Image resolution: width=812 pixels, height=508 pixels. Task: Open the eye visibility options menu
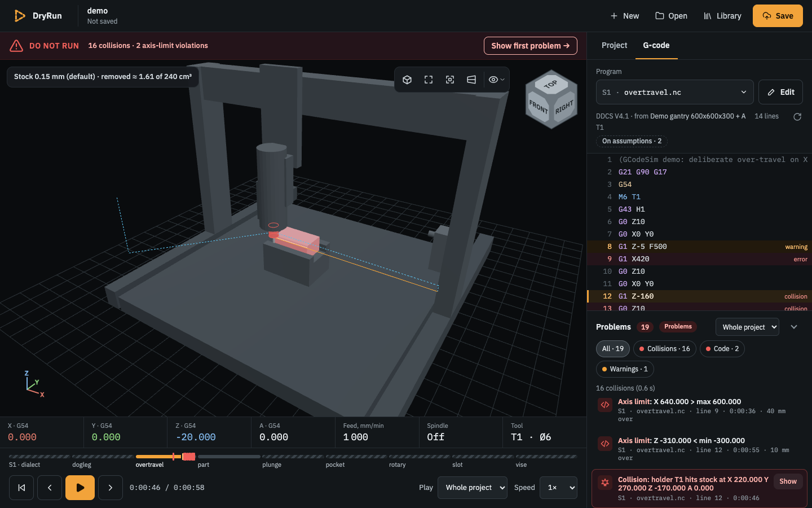496,80
